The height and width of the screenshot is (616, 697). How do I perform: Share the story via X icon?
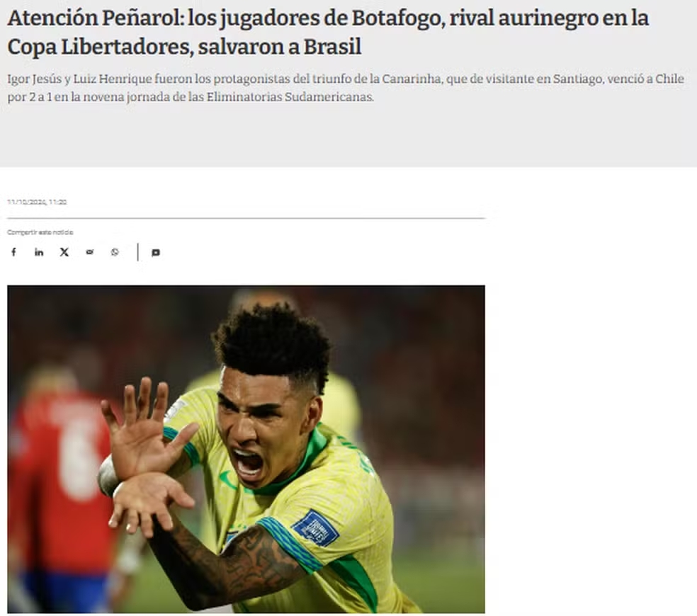tap(64, 253)
